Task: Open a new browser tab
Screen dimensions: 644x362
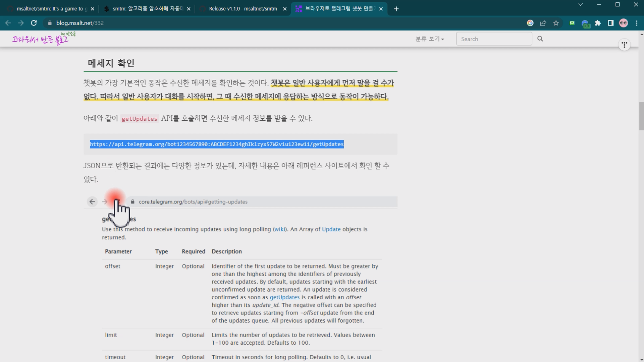Action: click(396, 9)
